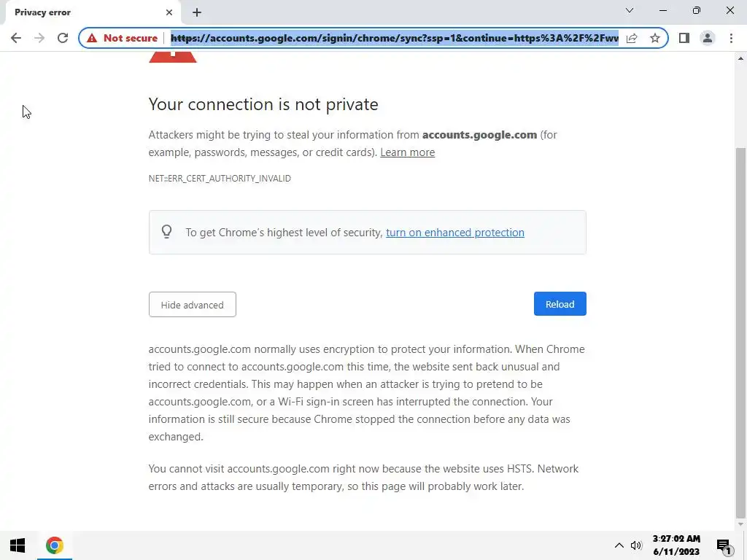This screenshot has width=747, height=560.
Task: Open the side panel icon
Action: click(x=684, y=38)
